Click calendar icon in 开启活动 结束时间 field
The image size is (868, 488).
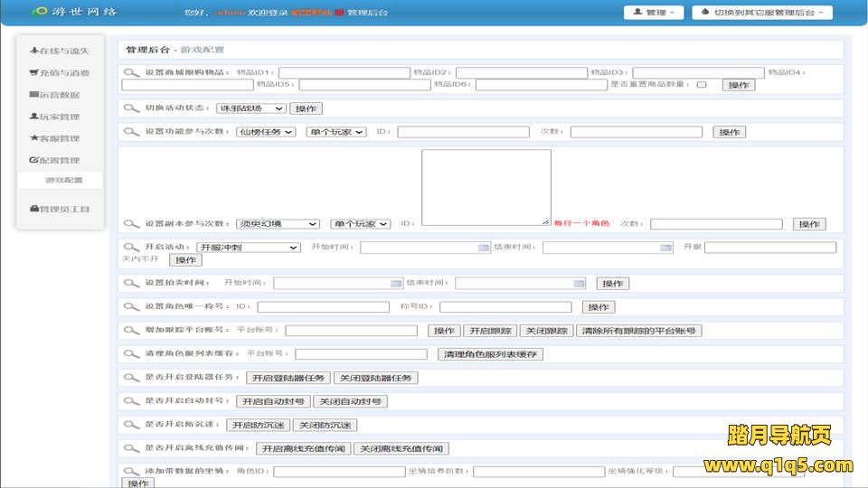(x=665, y=248)
